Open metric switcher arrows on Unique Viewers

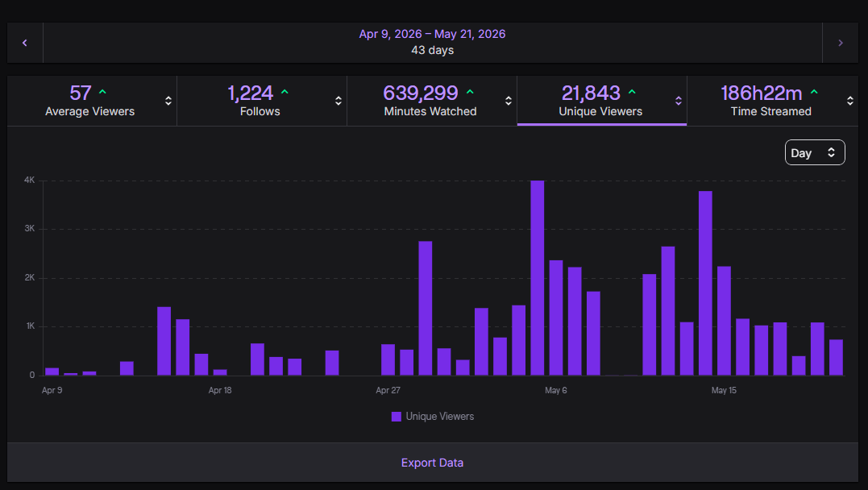coord(678,101)
